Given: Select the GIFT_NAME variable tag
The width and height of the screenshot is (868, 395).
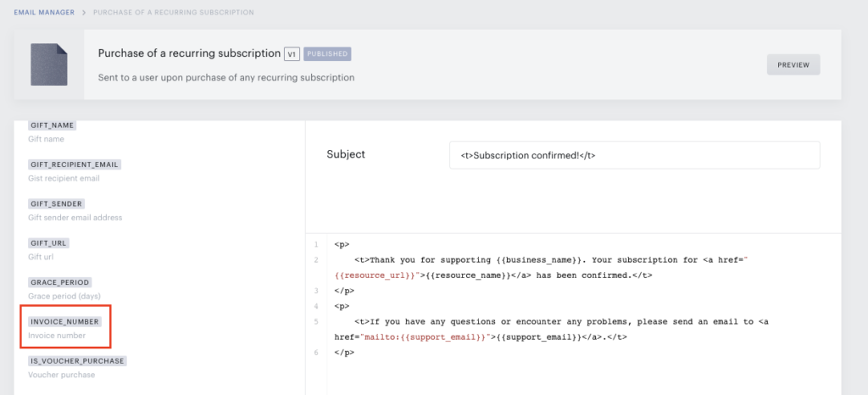Looking at the screenshot, I should [x=52, y=125].
